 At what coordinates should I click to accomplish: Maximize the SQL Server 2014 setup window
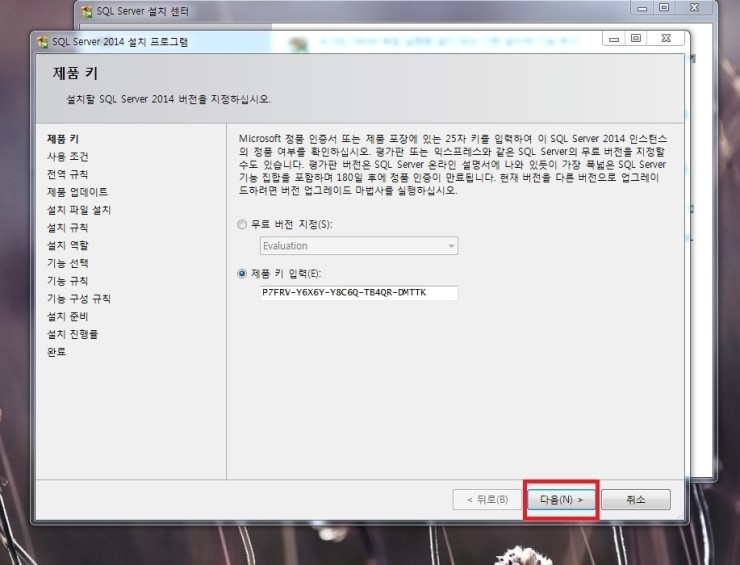click(636, 39)
